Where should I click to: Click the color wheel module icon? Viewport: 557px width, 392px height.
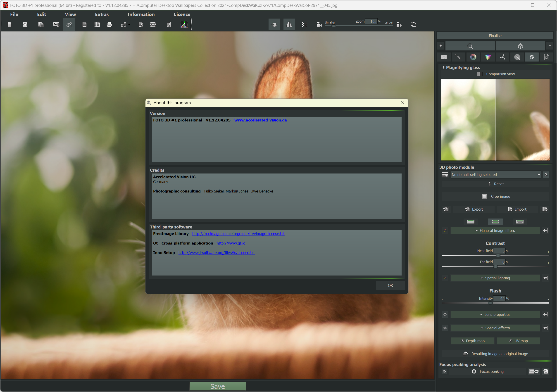point(473,57)
